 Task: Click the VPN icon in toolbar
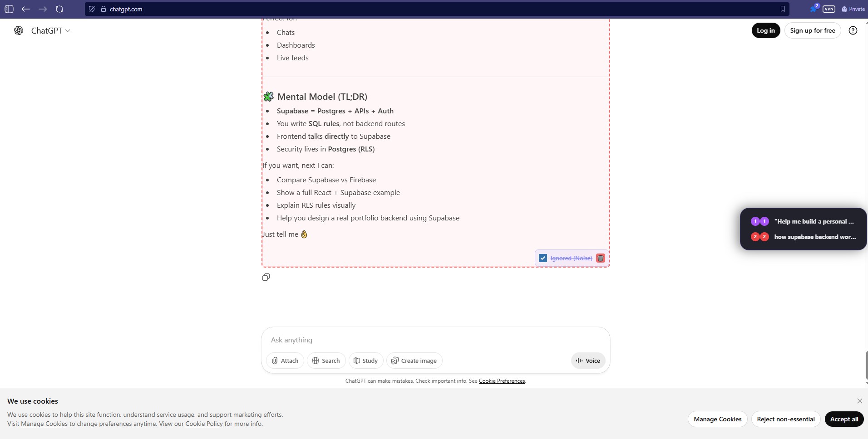pos(829,9)
